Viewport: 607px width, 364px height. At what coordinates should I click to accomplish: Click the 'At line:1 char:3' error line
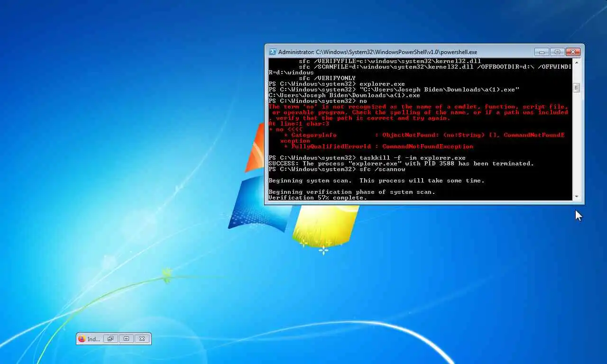tap(299, 124)
